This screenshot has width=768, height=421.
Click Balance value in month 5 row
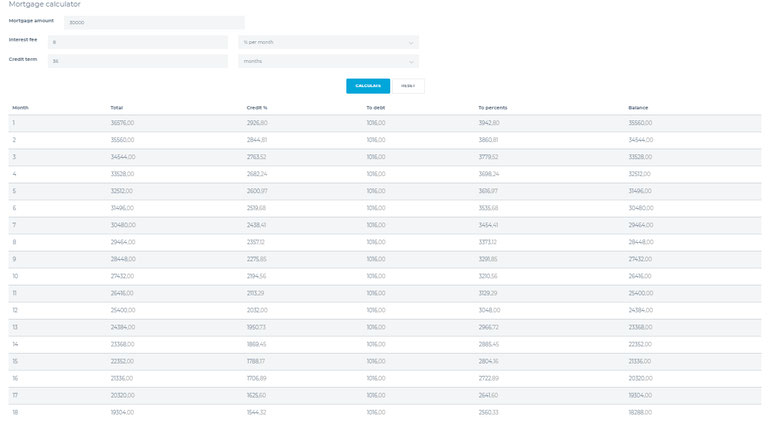(x=640, y=191)
